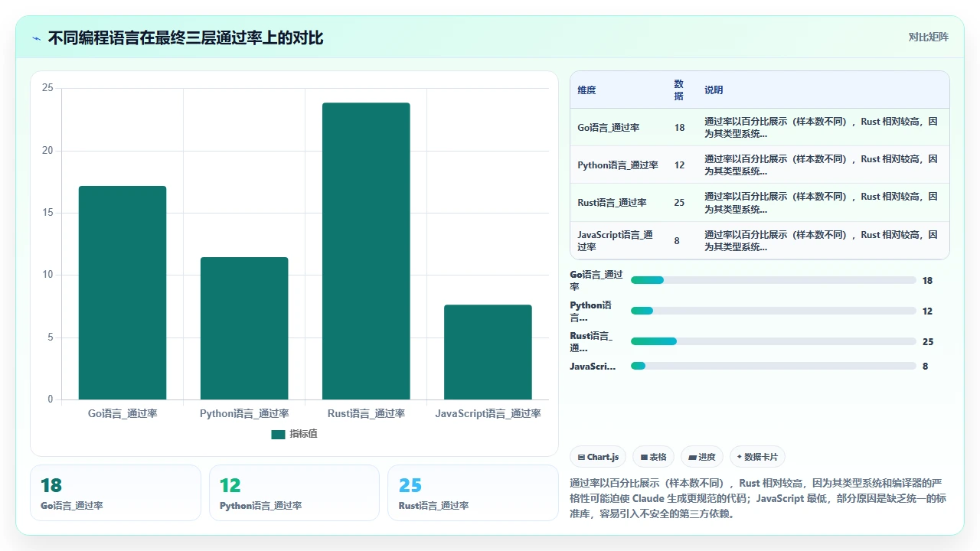Select the 数据卡片 tag
Image resolution: width=980 pixels, height=551 pixels.
click(x=757, y=457)
